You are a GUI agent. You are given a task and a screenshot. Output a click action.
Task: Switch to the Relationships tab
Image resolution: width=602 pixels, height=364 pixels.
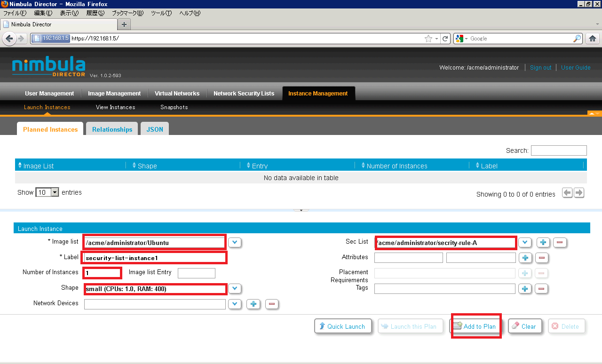click(x=112, y=129)
